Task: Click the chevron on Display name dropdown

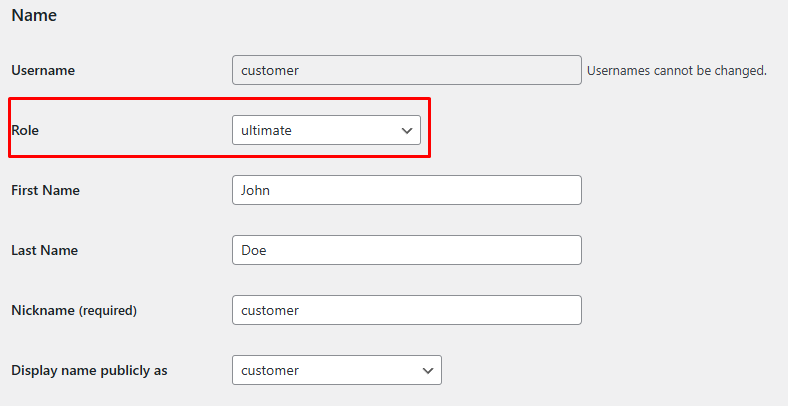Action: pos(428,371)
